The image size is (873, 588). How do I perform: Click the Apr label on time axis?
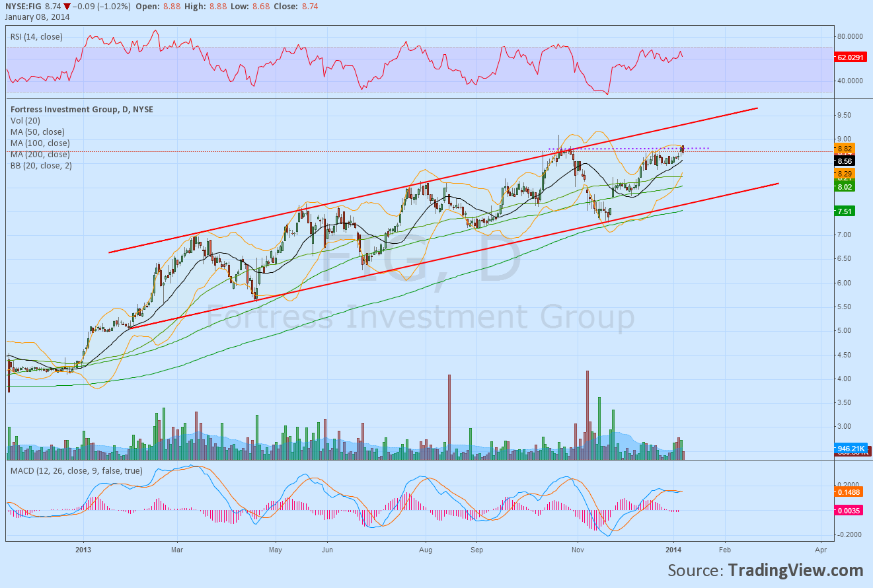[x=821, y=549]
